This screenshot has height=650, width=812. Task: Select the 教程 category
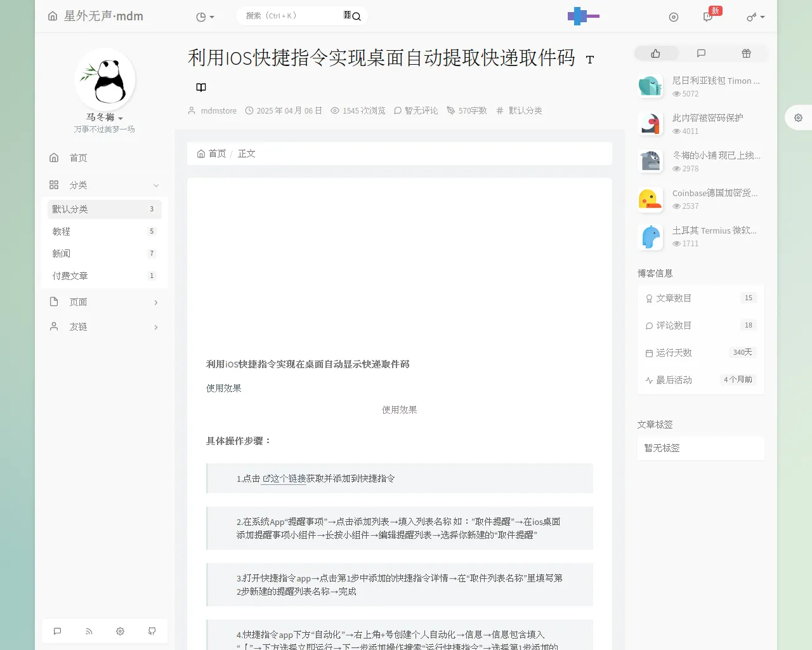point(105,231)
